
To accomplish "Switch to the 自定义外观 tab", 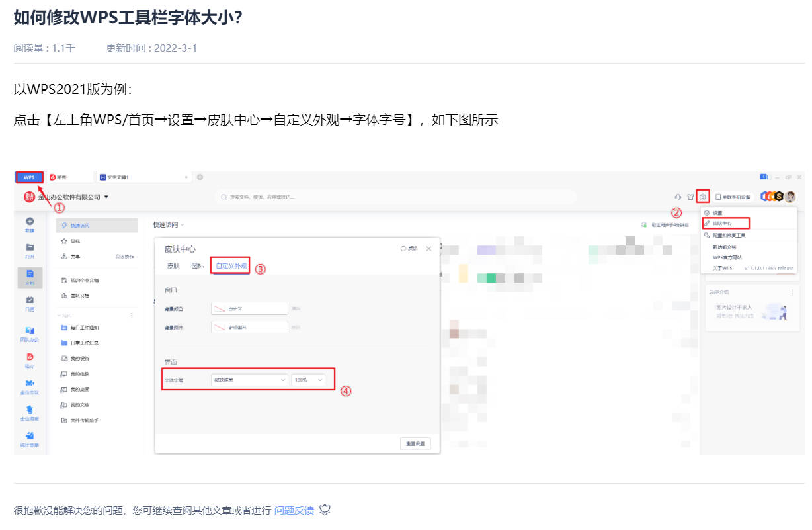I will point(231,266).
